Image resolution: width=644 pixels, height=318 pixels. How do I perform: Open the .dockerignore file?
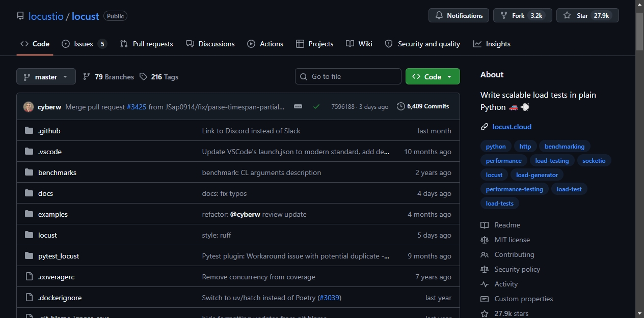[60, 298]
